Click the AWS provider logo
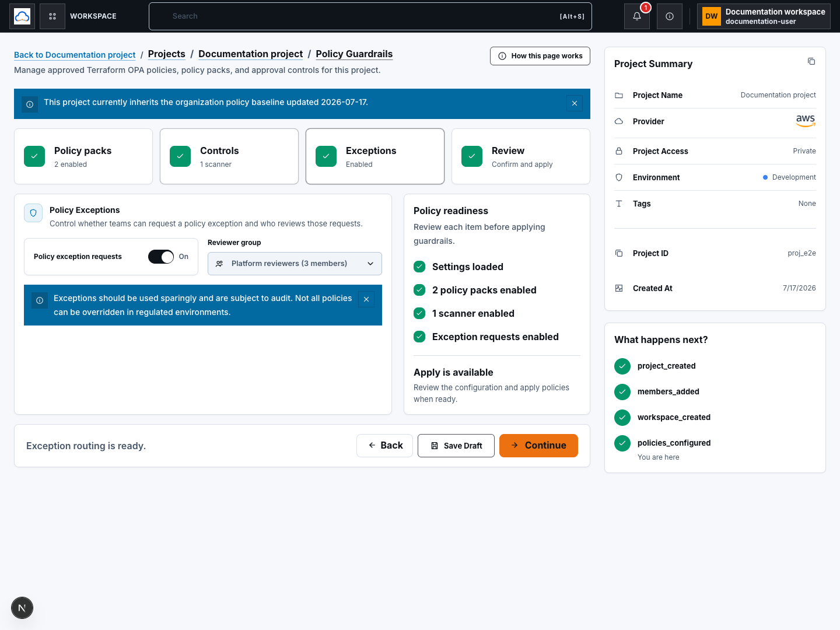Image resolution: width=840 pixels, height=630 pixels. pyautogui.click(x=806, y=121)
